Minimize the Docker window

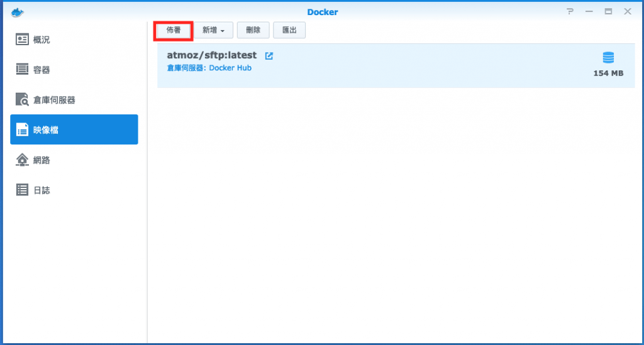point(589,11)
